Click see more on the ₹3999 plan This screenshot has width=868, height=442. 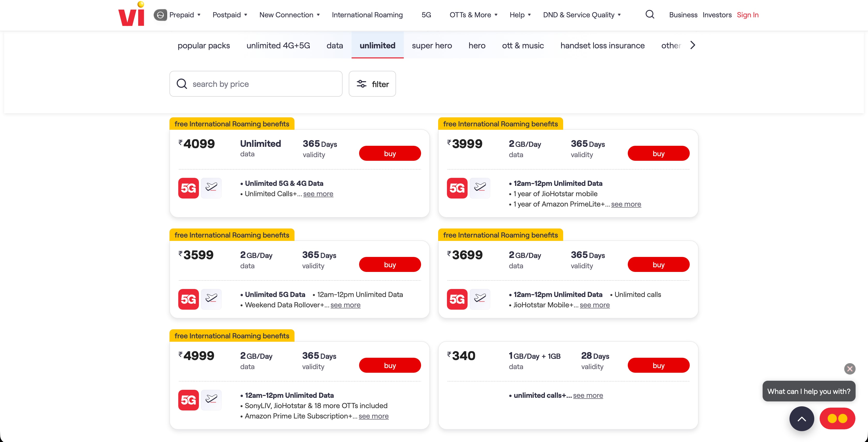[x=626, y=204]
